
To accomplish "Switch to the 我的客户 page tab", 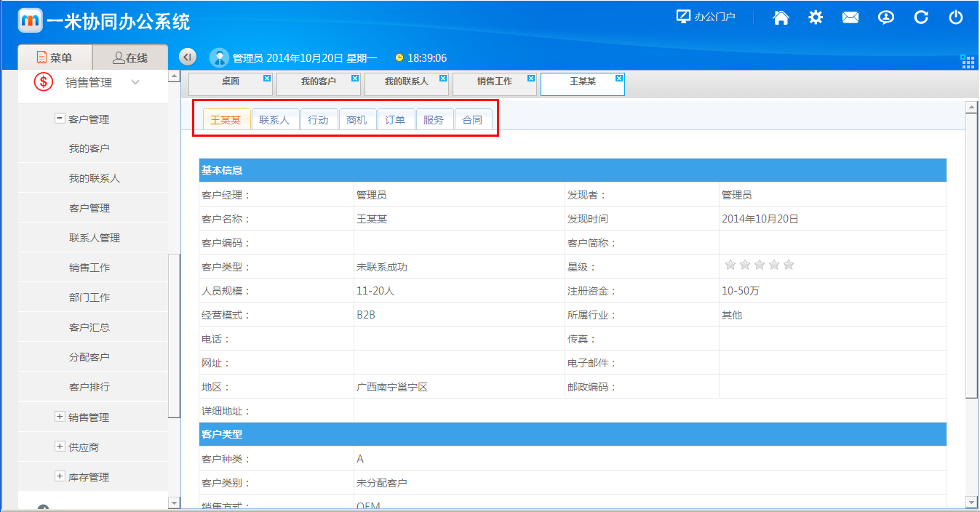I will click(319, 84).
